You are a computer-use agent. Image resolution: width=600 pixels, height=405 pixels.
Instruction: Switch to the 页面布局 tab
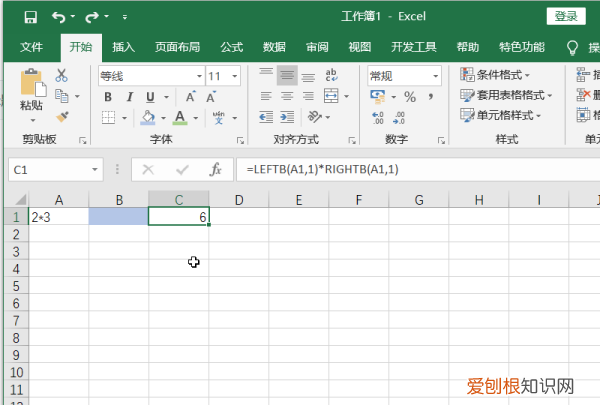click(x=178, y=47)
